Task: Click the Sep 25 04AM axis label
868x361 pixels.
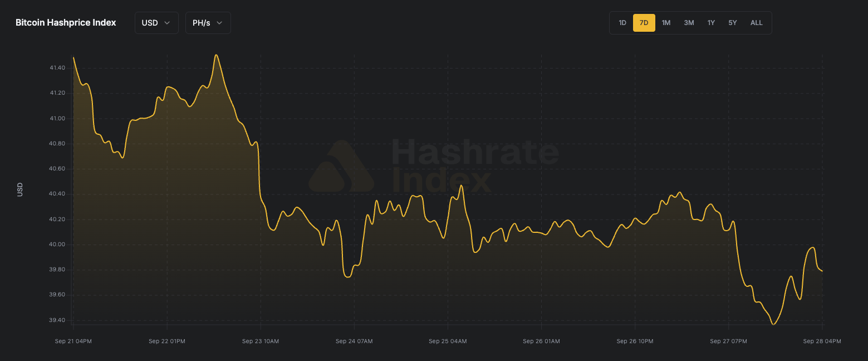Action: 448,341
